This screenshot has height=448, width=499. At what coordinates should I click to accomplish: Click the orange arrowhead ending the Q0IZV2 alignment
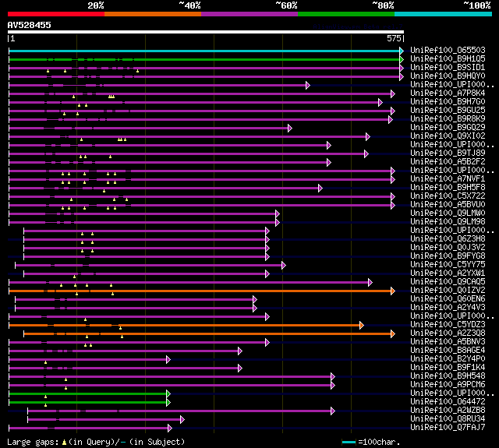pyautogui.click(x=393, y=291)
